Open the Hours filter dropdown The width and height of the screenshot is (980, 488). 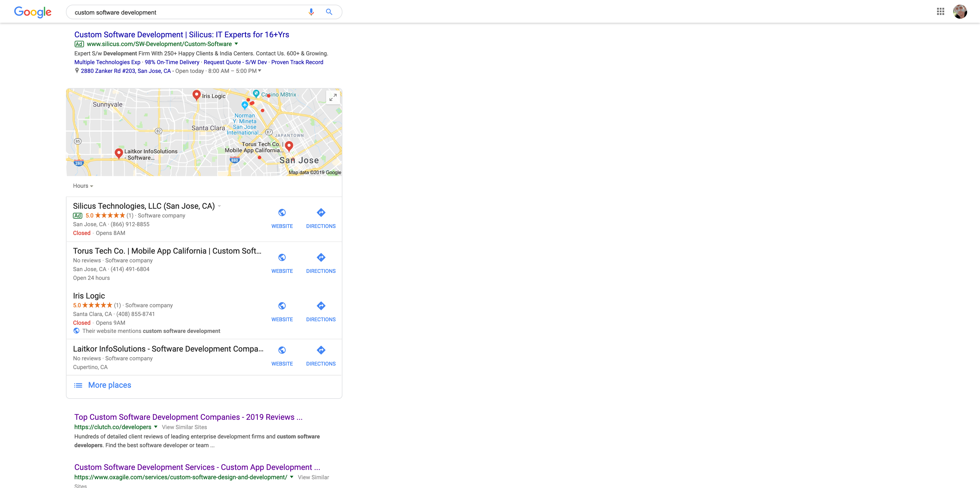click(x=83, y=186)
